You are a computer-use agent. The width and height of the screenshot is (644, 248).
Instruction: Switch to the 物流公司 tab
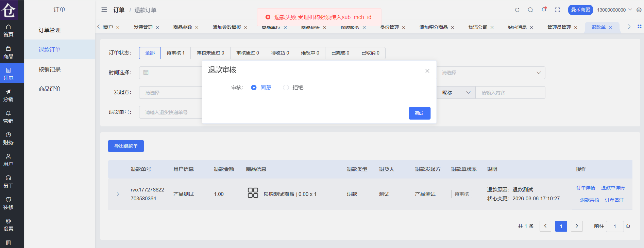(x=478, y=27)
